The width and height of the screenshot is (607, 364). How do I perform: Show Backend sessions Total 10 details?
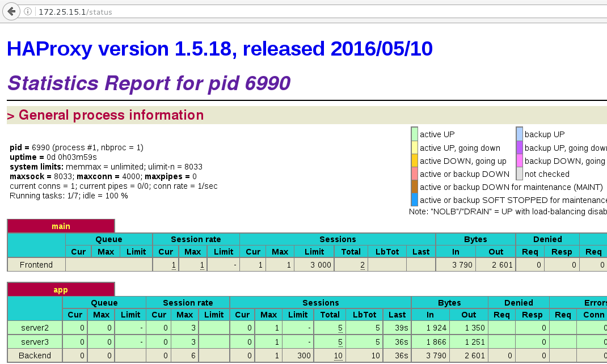(x=338, y=355)
